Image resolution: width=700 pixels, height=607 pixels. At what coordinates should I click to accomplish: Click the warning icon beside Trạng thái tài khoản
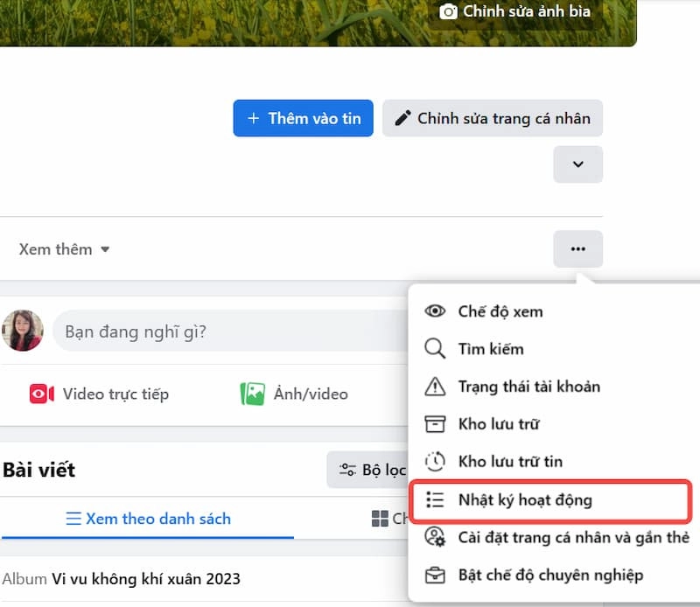(435, 386)
